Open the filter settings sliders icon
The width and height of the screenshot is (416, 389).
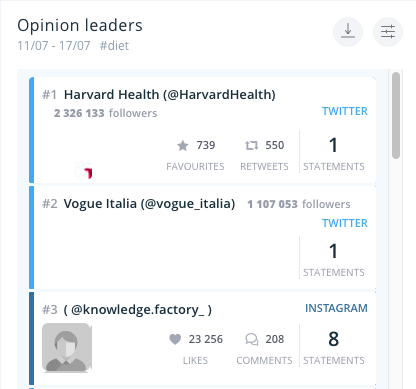coord(388,32)
